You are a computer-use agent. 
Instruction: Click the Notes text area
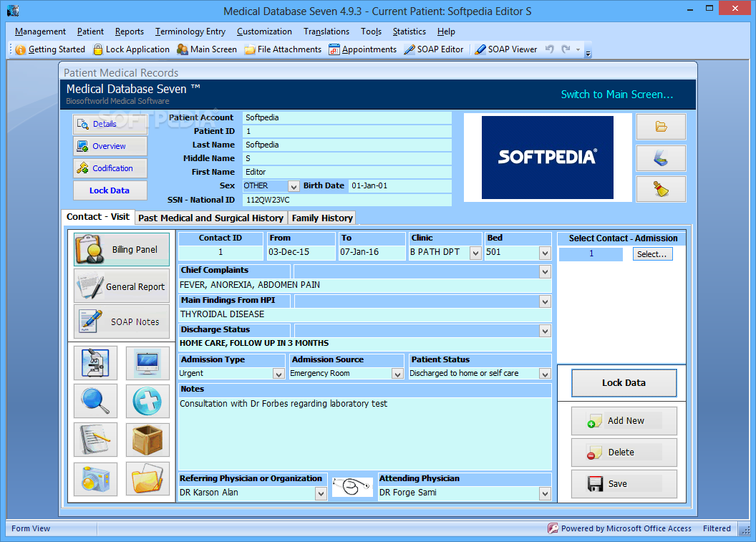pyautogui.click(x=364, y=433)
